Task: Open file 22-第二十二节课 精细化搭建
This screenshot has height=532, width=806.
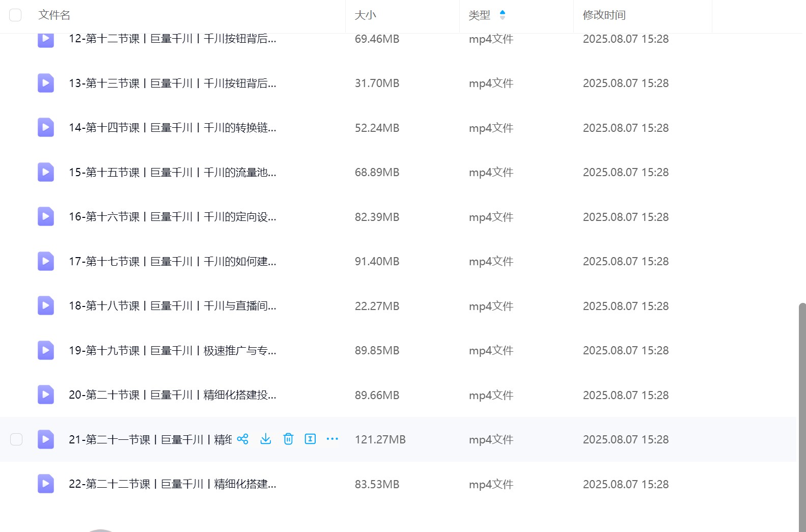Action: (x=173, y=484)
